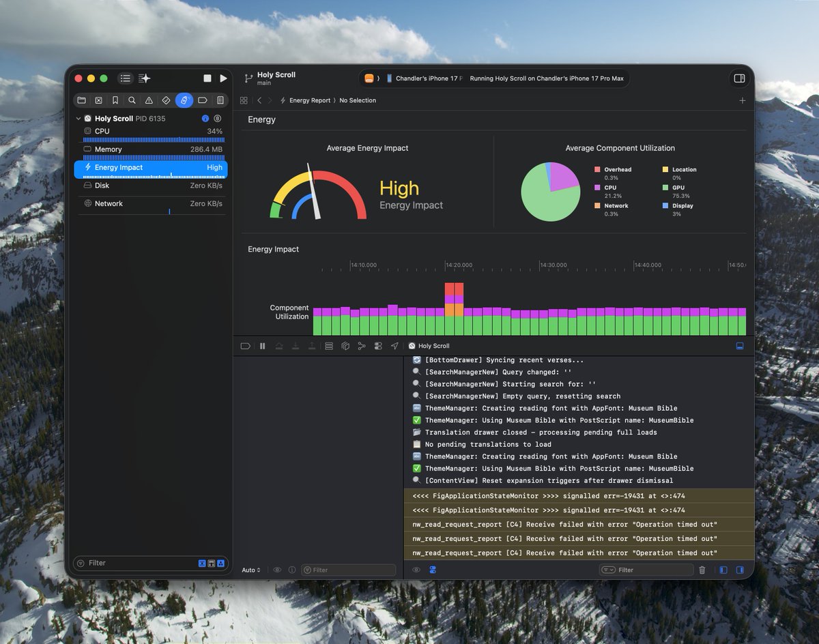Open the Auto variables scope dropdown
Screen dimensions: 819x644
[x=250, y=570]
